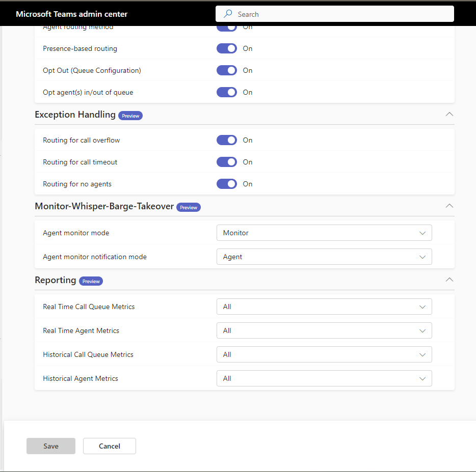Open Historical Call Queue Metrics dropdown
476x472 pixels.
tap(324, 354)
